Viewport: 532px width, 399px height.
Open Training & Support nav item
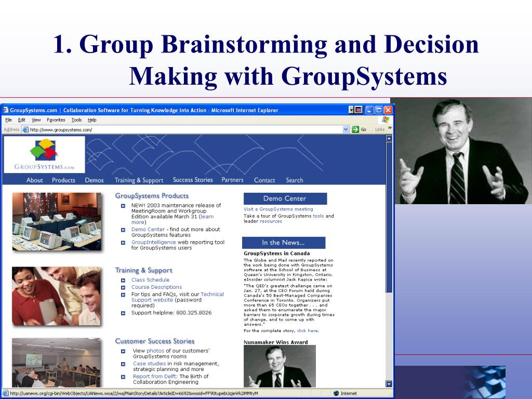[139, 180]
